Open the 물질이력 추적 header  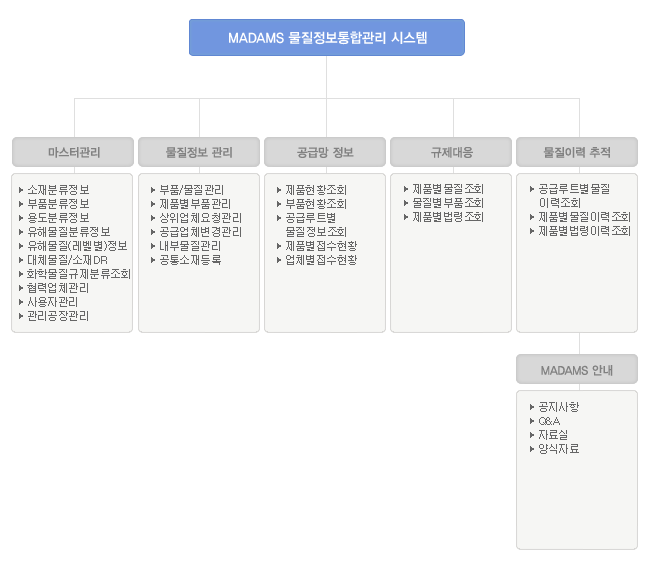tap(576, 152)
